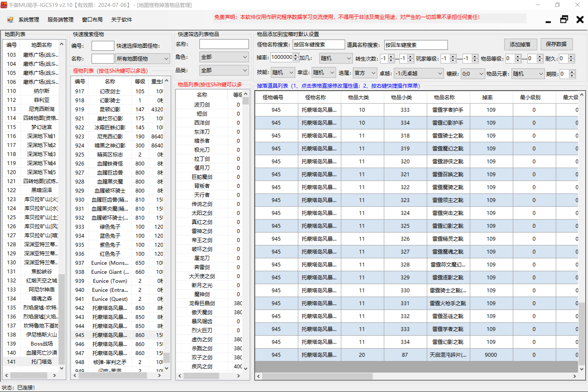Image resolution: width=588 pixels, height=392 pixels.
Task: Focus the 道具名称搜索 input field
Action: pyautogui.click(x=416, y=45)
